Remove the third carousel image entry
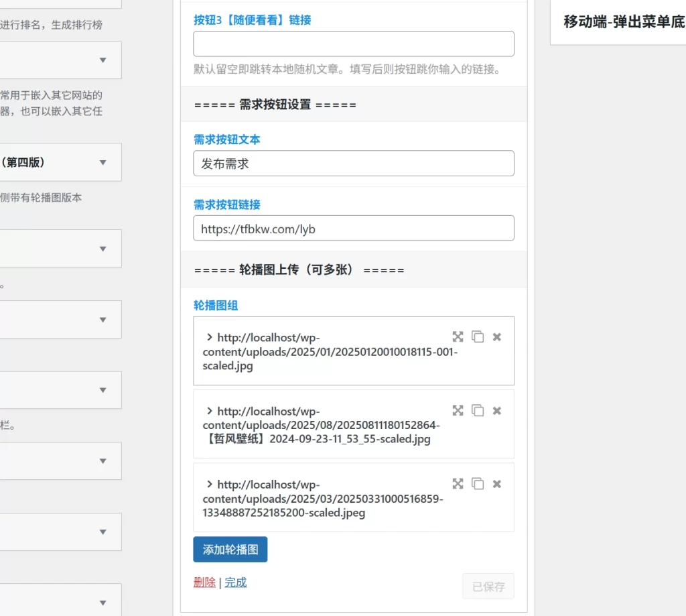The image size is (686, 616). pyautogui.click(x=496, y=483)
